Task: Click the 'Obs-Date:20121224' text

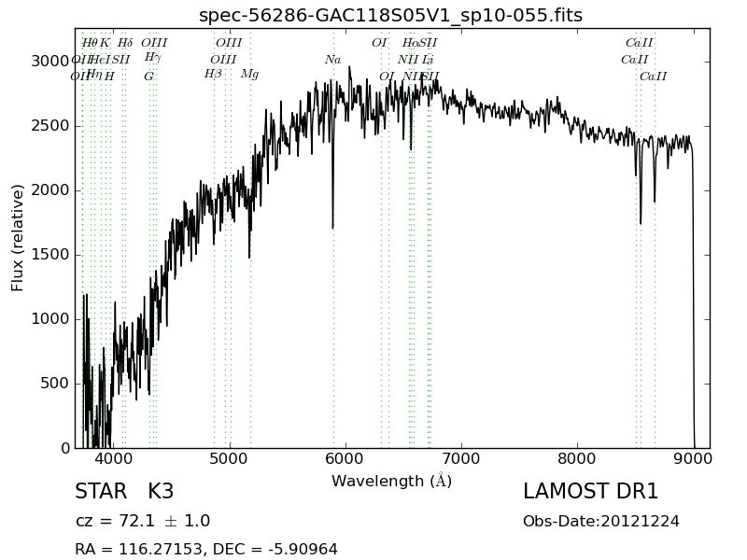Action: coord(601,521)
